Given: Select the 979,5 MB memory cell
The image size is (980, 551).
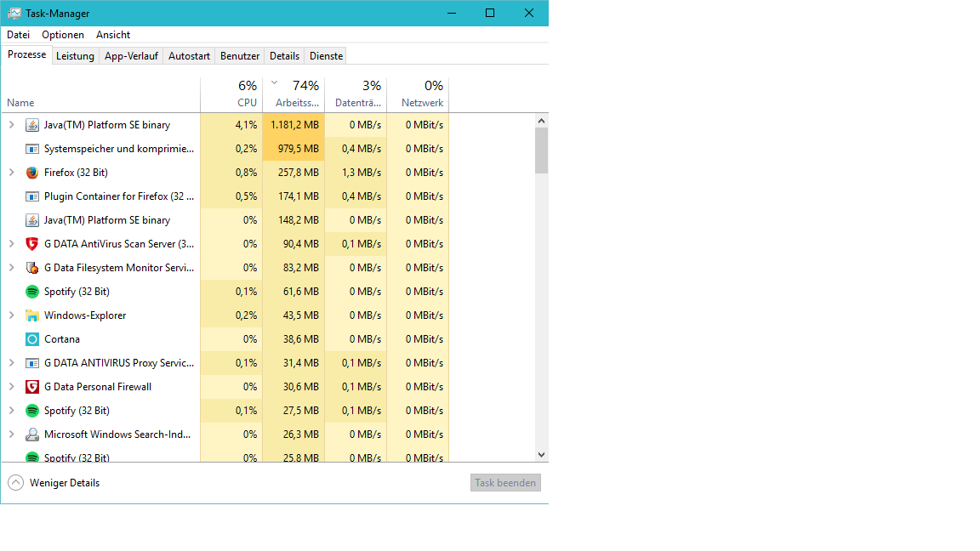Looking at the screenshot, I should tap(293, 149).
